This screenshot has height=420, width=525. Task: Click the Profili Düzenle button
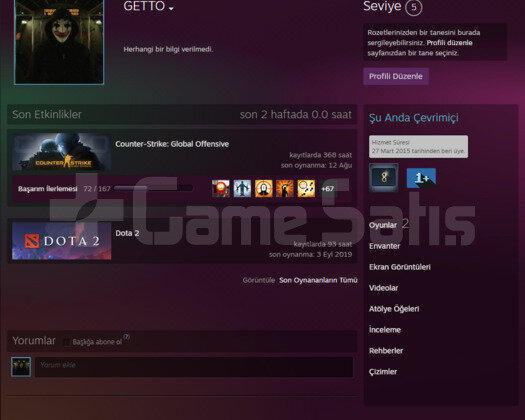click(396, 76)
